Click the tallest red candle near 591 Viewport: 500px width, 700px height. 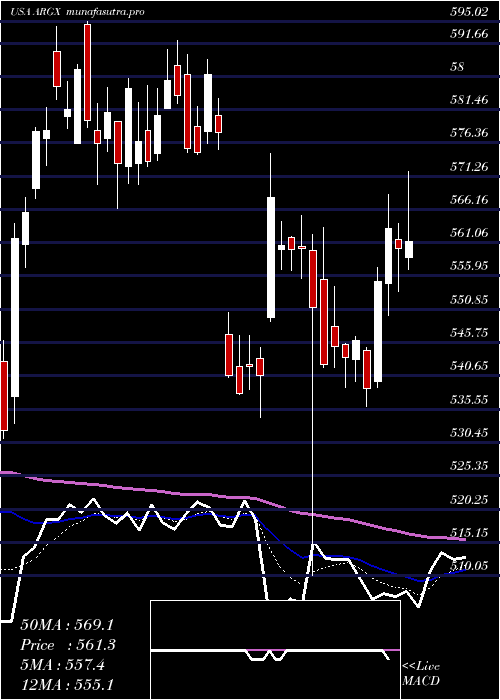click(x=88, y=72)
